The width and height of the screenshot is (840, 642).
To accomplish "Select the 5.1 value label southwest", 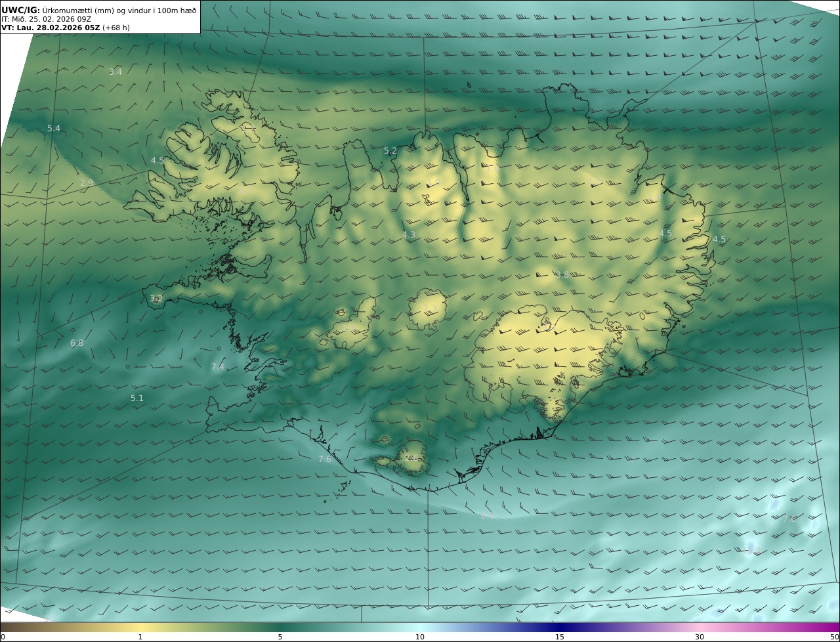I will 137,398.
